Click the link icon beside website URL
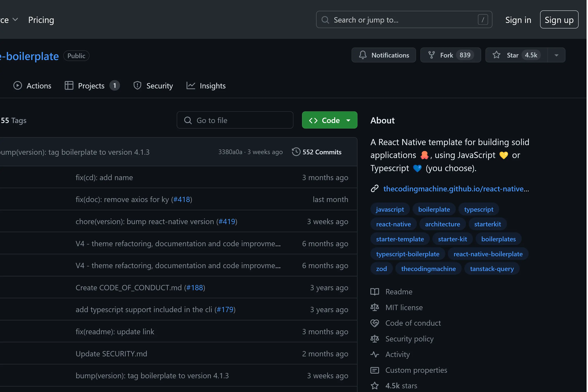 point(374,189)
